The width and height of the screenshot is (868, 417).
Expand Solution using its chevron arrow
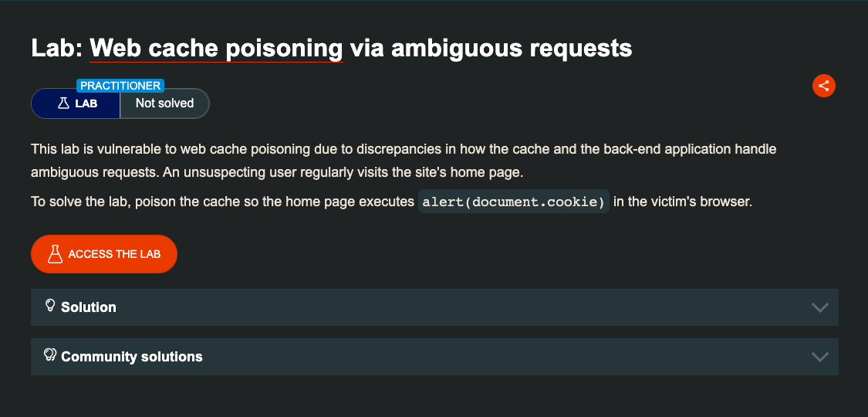[x=820, y=307]
